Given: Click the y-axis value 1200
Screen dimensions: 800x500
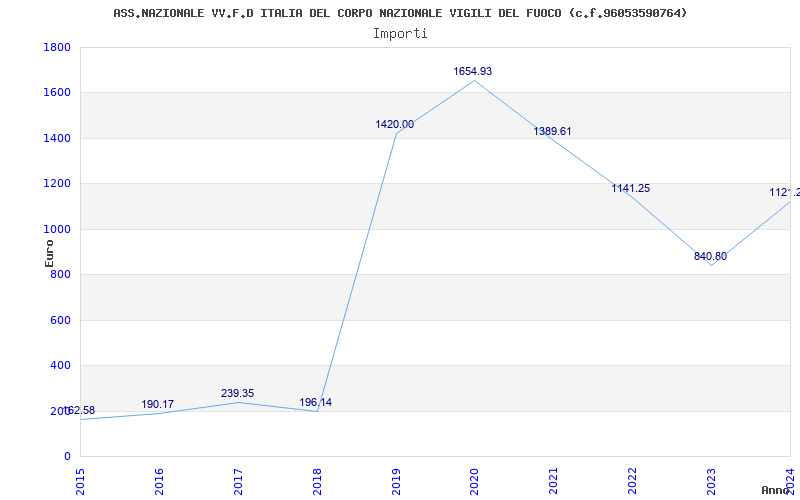Looking at the screenshot, I should point(57,184).
